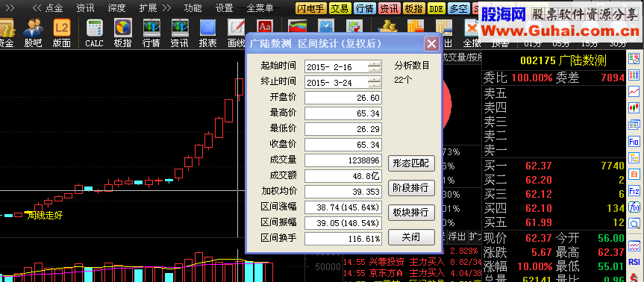The image size is (644, 282).
Task: Open the 功能 menu
Action: (193, 7)
